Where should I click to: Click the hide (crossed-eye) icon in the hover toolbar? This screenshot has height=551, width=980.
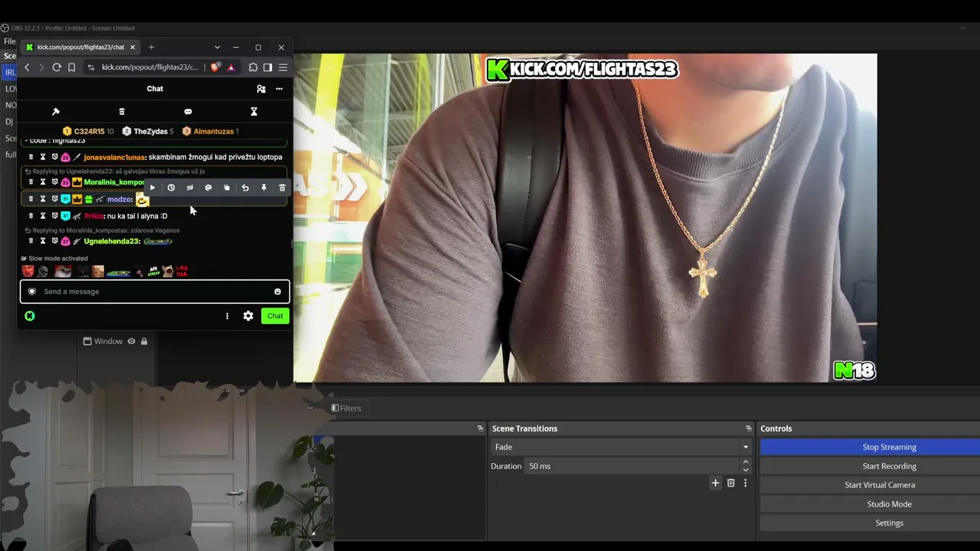190,187
